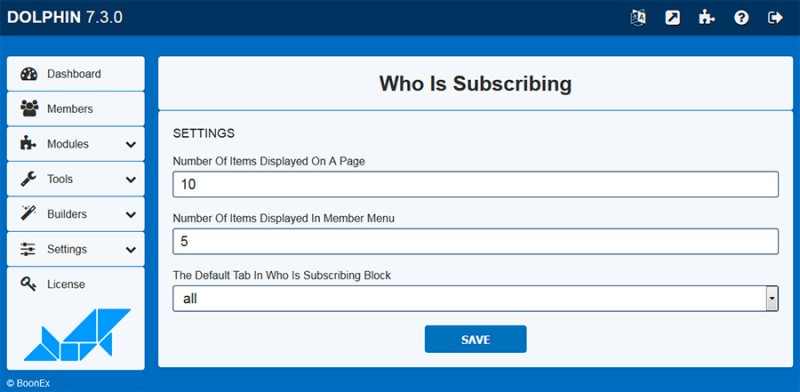This screenshot has height=392, width=800.
Task: Select the Modules sidebar menu item
Action: 76,144
